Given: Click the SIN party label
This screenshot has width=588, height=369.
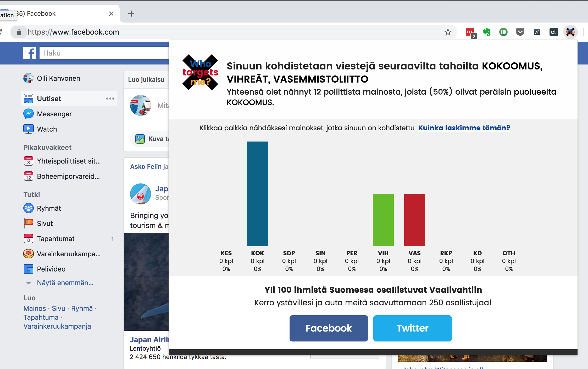Looking at the screenshot, I should point(320,253).
